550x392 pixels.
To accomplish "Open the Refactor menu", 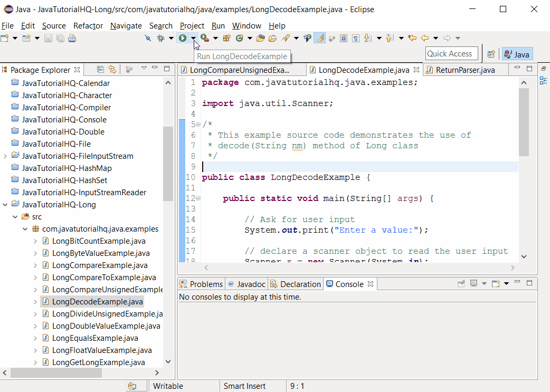I will pos(88,25).
